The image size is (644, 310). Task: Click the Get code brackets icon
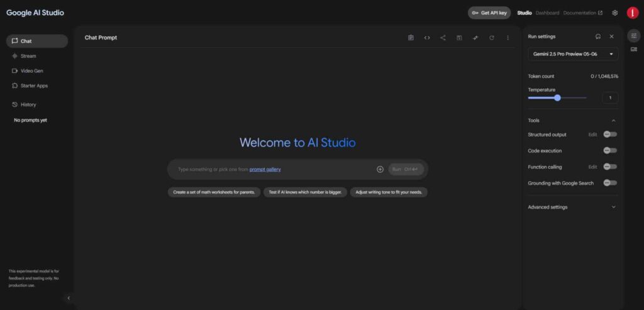pyautogui.click(x=427, y=38)
